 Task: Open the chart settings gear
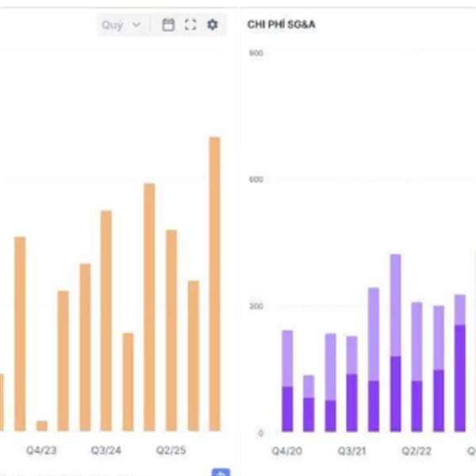212,25
